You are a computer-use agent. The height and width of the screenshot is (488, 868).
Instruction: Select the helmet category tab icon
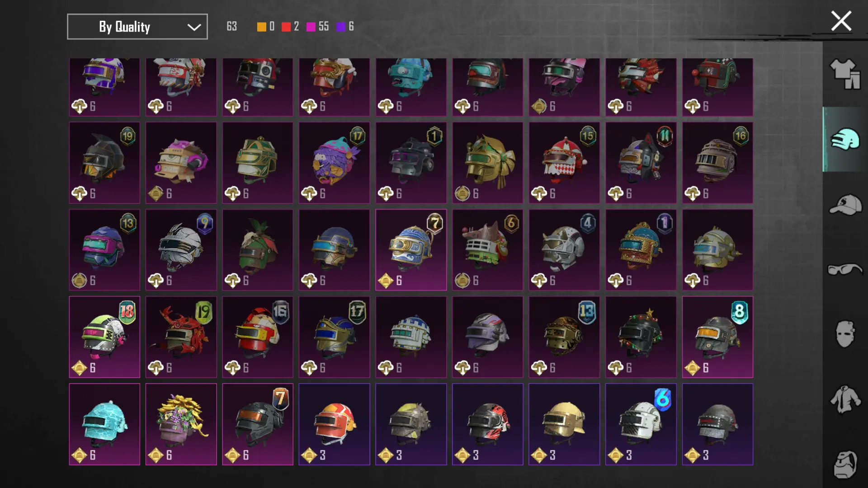tap(844, 139)
